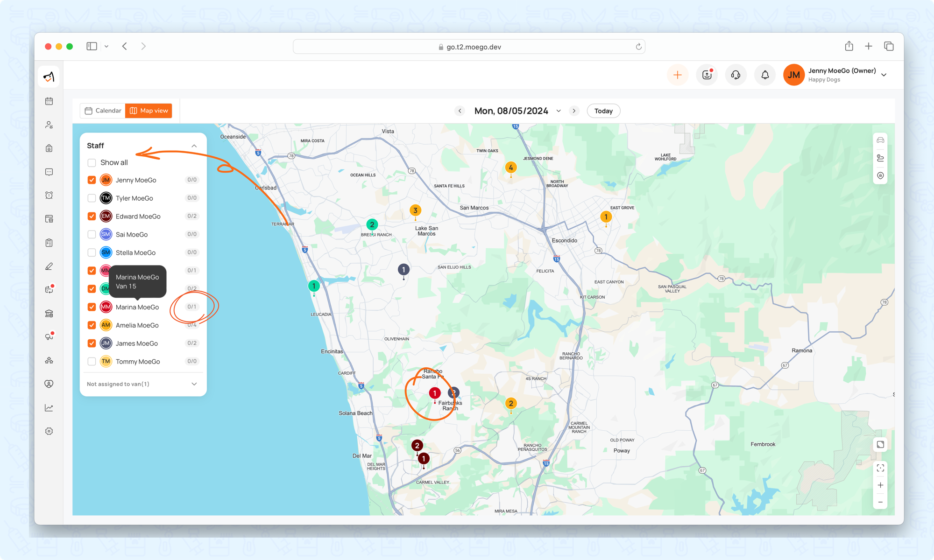This screenshot has width=934, height=560.
Task: Open the date picker dropdown arrow
Action: tap(559, 111)
